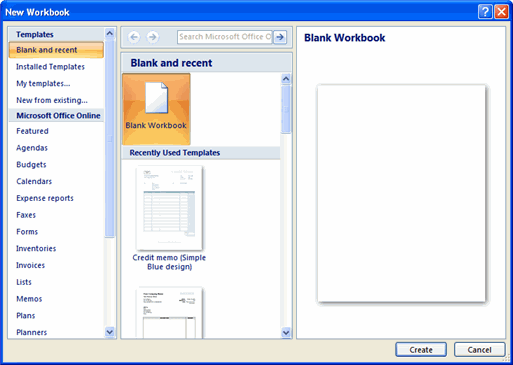Select the Blank Workbook icon
The width and height of the screenshot is (513, 365).
(156, 109)
